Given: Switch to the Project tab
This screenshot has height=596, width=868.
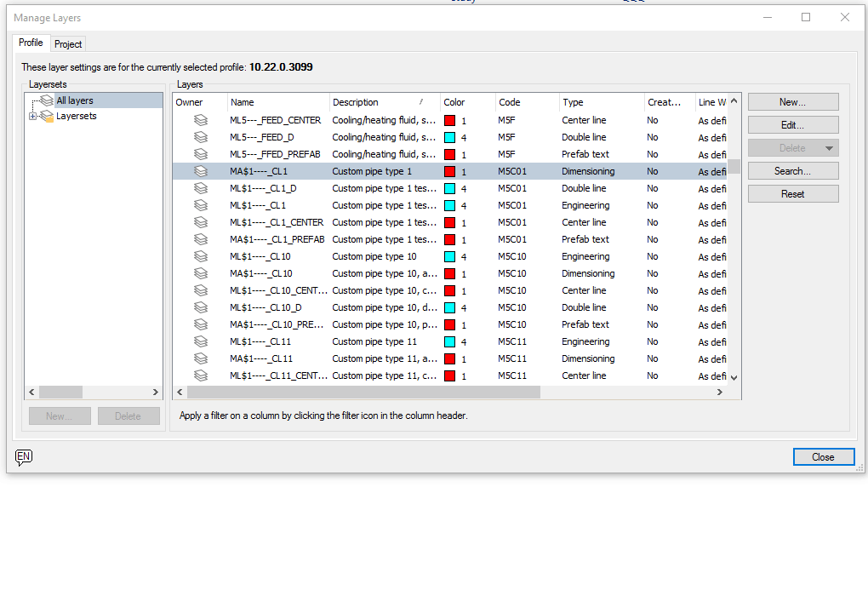Looking at the screenshot, I should tap(68, 43).
